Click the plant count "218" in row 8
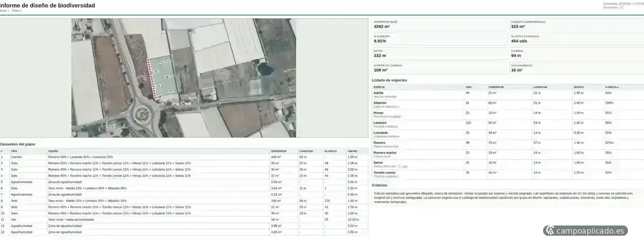Viewport: 644px width, 240px height. (x=327, y=201)
